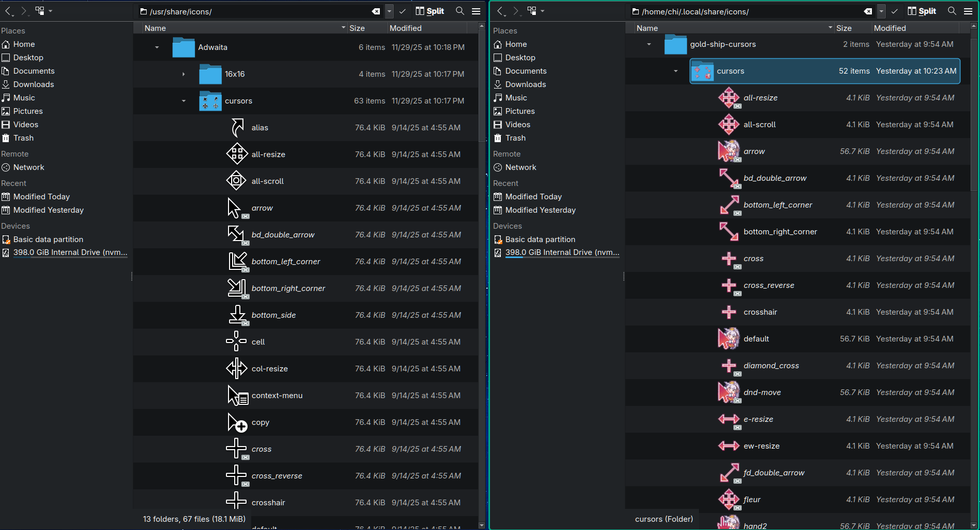Click the forward navigation arrow in the left pane
980x530 pixels.
click(24, 11)
